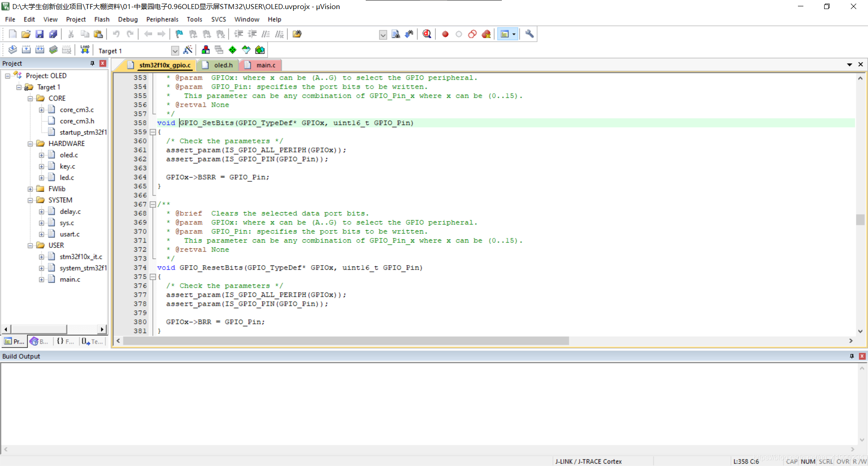Pin the Build Output panel with pushpin

pyautogui.click(x=852, y=357)
